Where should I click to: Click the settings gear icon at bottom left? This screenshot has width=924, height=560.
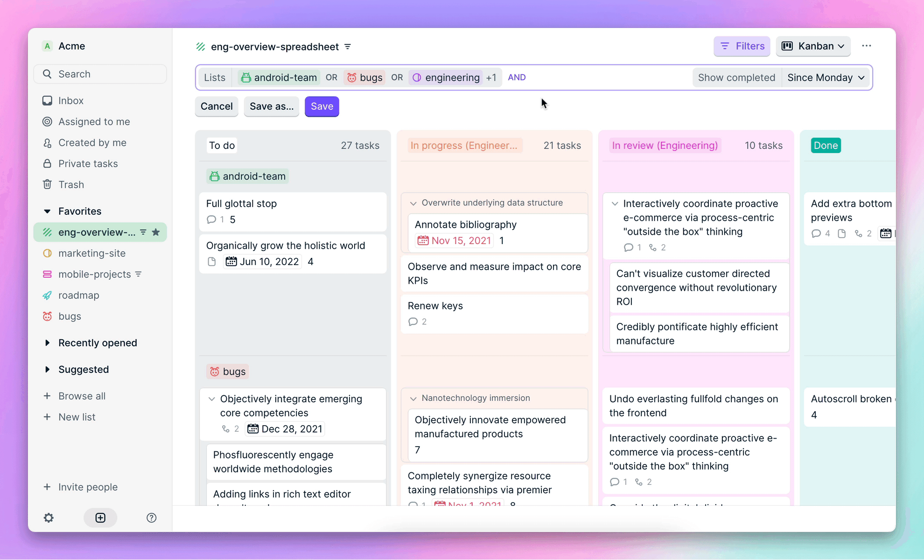(x=48, y=518)
